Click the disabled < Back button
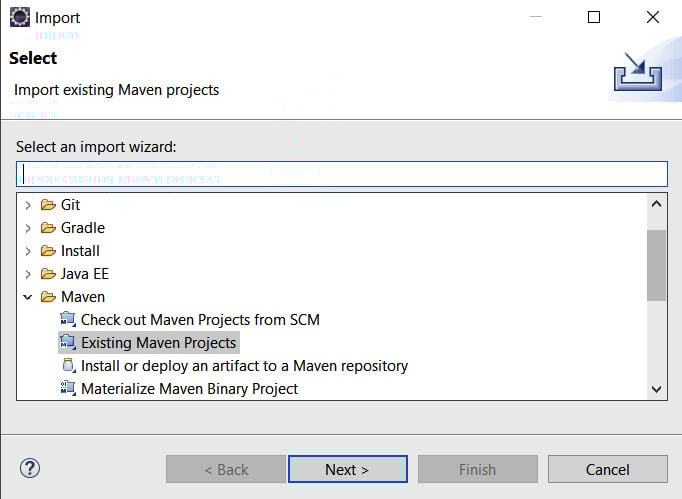The width and height of the screenshot is (682, 499). click(226, 469)
